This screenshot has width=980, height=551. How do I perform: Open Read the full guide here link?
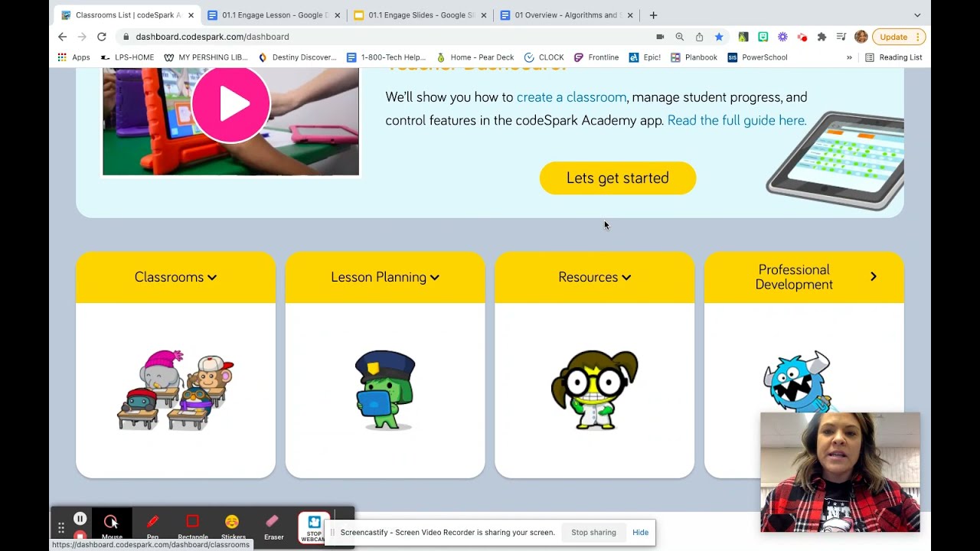click(737, 120)
